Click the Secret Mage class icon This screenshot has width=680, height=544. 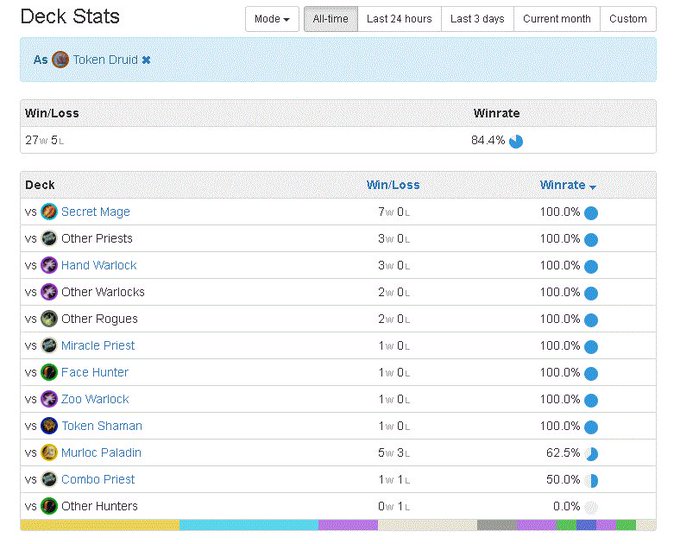tap(49, 212)
